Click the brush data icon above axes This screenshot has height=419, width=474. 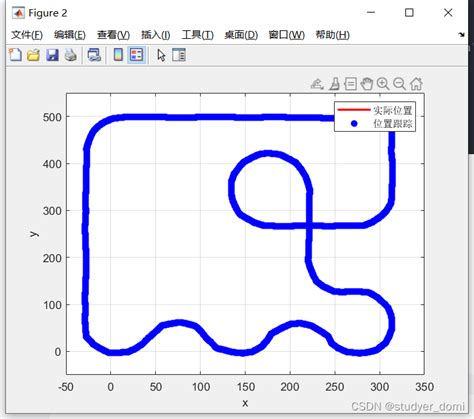(334, 84)
